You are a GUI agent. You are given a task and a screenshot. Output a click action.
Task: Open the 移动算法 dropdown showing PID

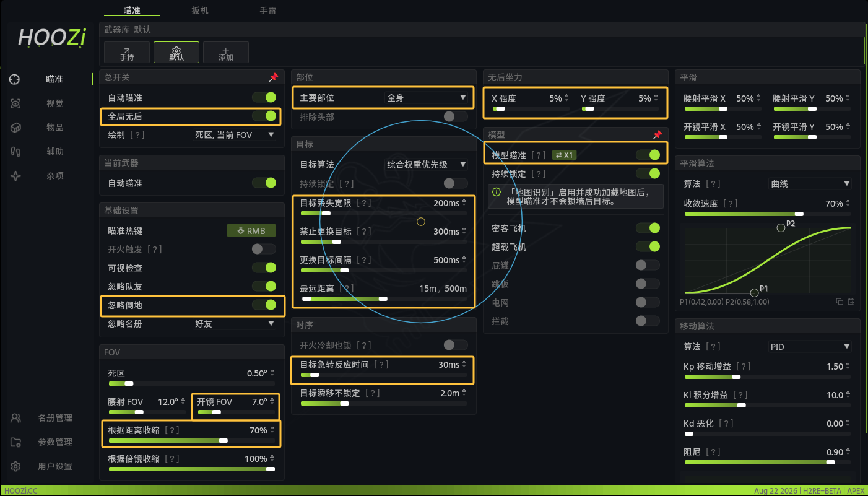click(x=810, y=347)
